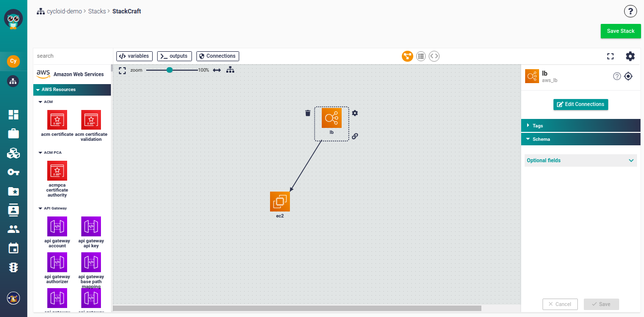Click the api gateway account resource icon
The image size is (644, 317).
click(57, 226)
